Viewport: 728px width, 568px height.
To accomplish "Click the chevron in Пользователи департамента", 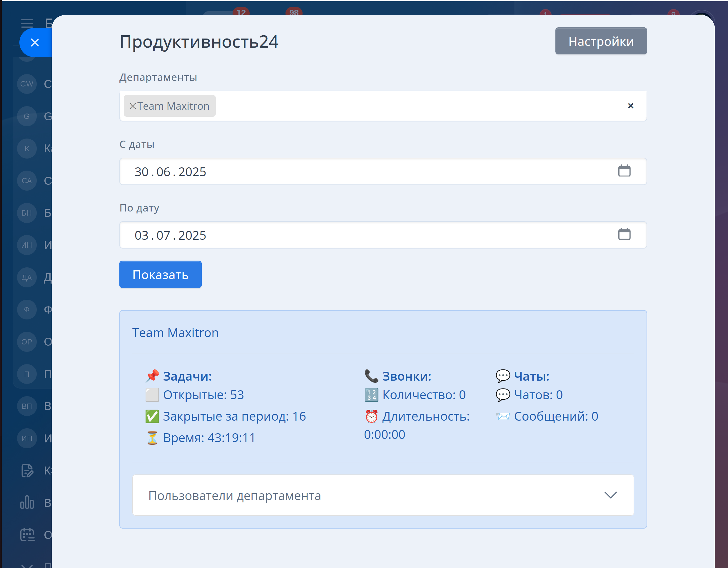I will pos(610,495).
